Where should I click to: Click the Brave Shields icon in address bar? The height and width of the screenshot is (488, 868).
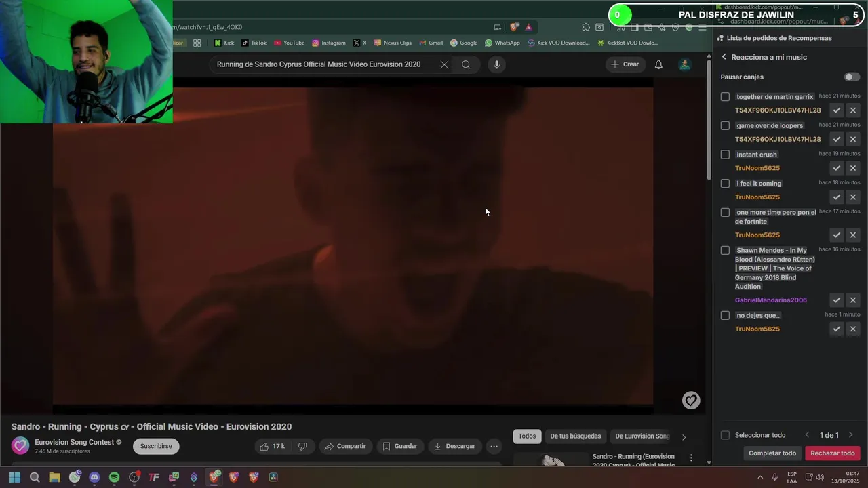point(514,27)
